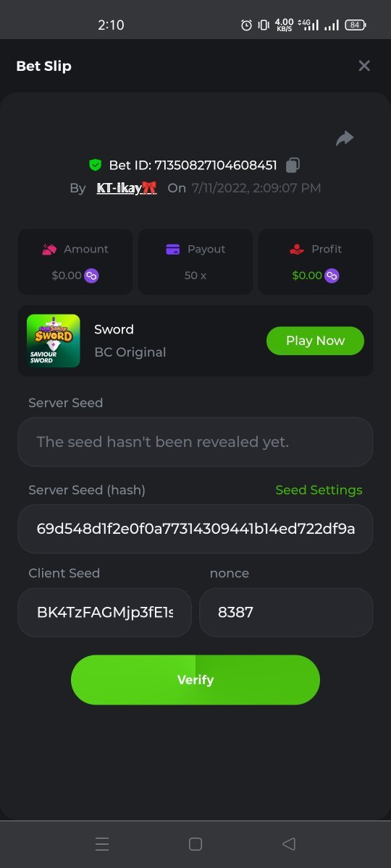Click the Play Now button

click(x=315, y=341)
